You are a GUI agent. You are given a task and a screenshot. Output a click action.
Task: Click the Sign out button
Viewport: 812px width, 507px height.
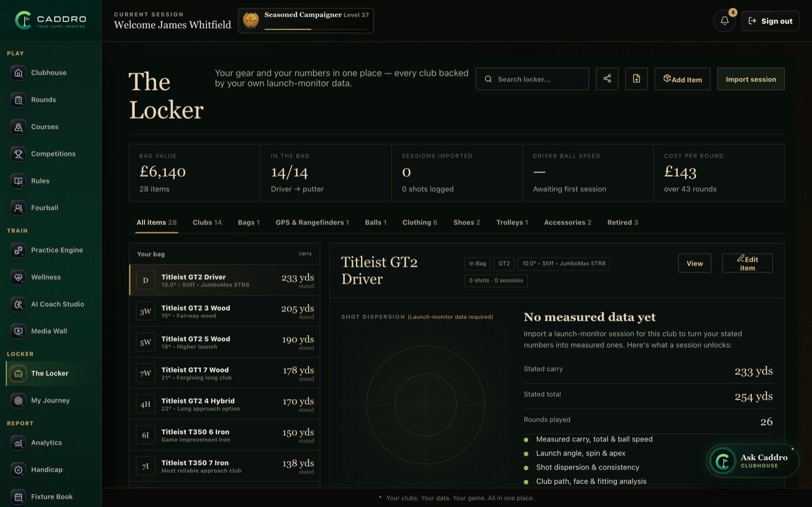point(770,21)
